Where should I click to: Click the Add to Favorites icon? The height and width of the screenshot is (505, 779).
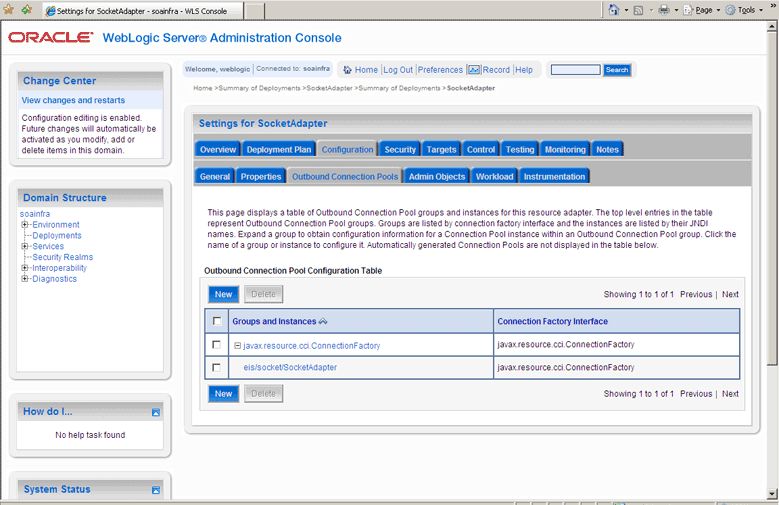pos(27,9)
